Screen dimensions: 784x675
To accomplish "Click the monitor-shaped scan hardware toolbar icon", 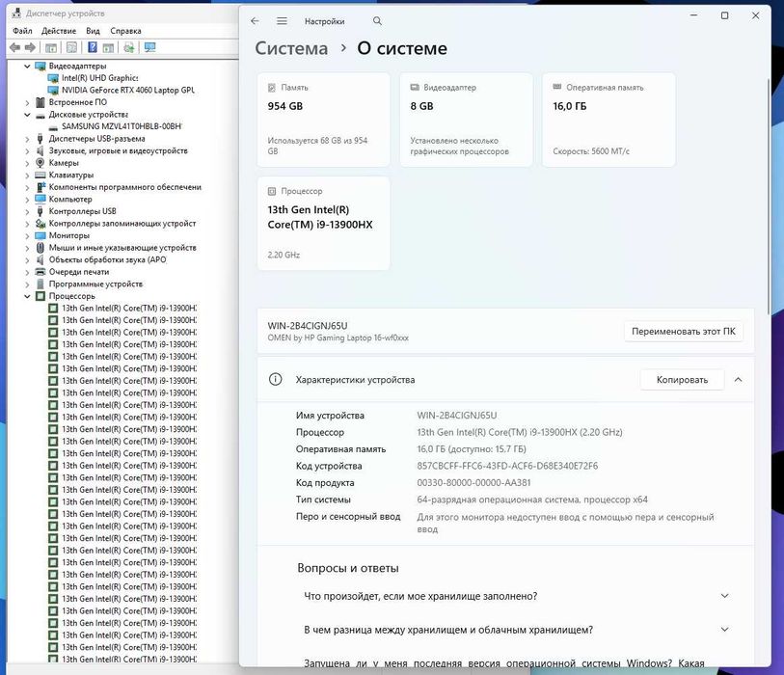I will click(150, 47).
